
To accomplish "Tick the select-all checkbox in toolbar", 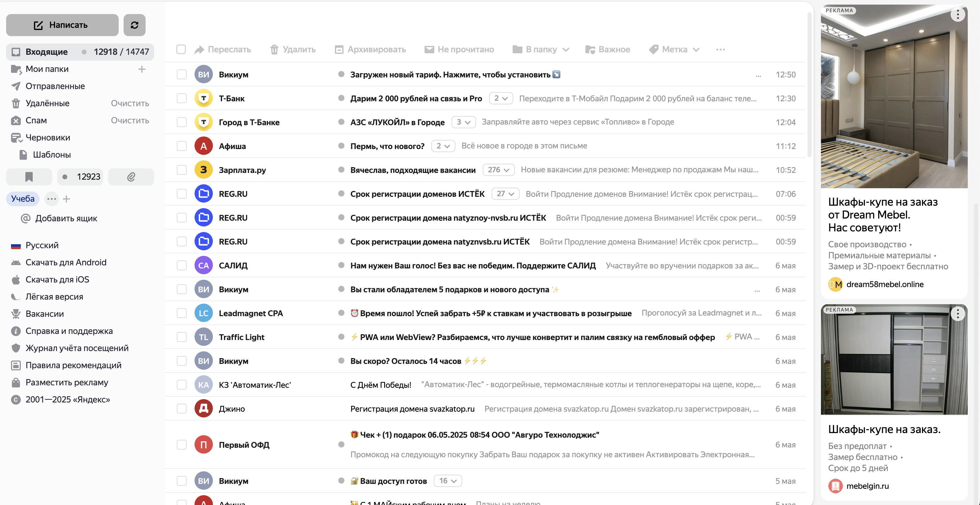I will (181, 50).
